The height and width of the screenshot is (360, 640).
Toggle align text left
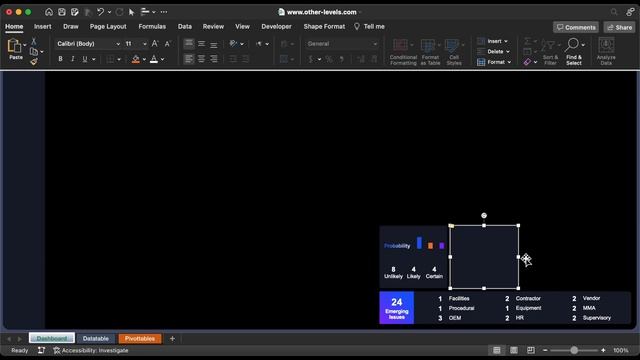click(x=189, y=59)
